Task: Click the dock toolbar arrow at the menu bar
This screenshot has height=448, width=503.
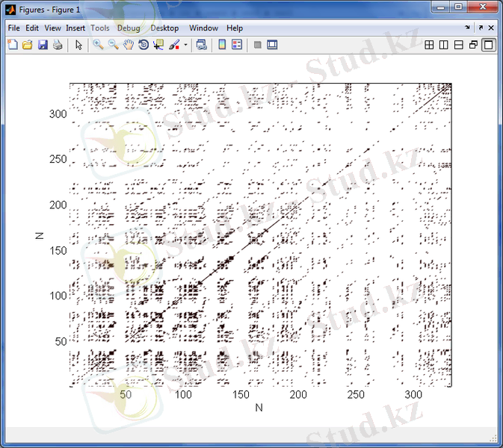Action: click(467, 28)
